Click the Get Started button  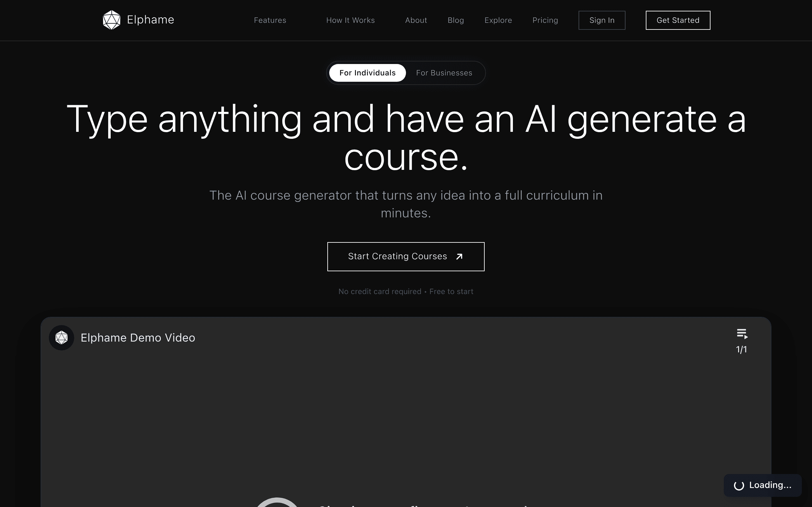[678, 20]
